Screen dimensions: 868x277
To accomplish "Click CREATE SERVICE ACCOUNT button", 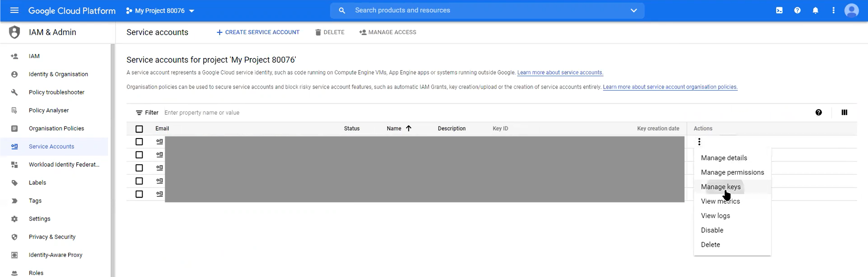I will click(258, 32).
